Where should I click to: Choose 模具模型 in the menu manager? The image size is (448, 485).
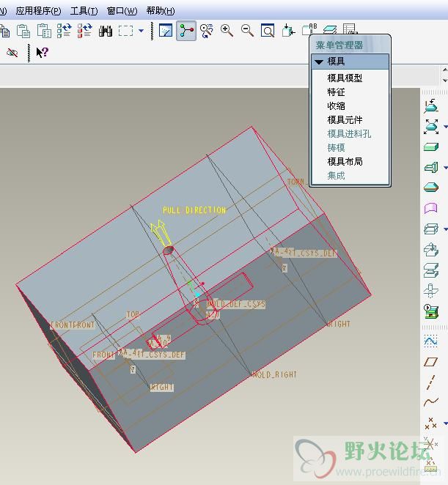click(345, 78)
